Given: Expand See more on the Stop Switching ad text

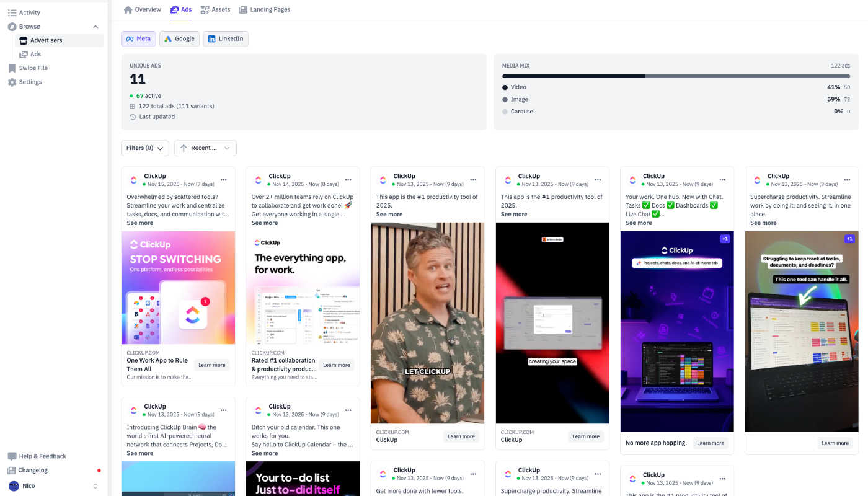Looking at the screenshot, I should 140,223.
